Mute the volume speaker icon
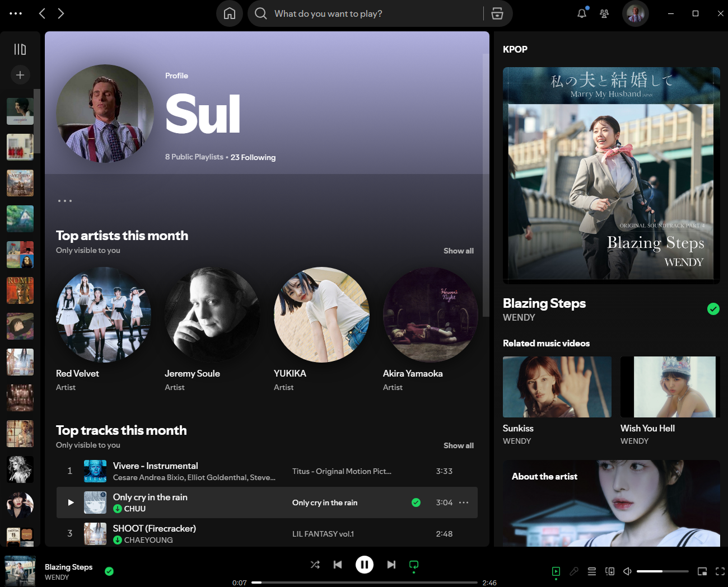The image size is (728, 587). pyautogui.click(x=628, y=571)
